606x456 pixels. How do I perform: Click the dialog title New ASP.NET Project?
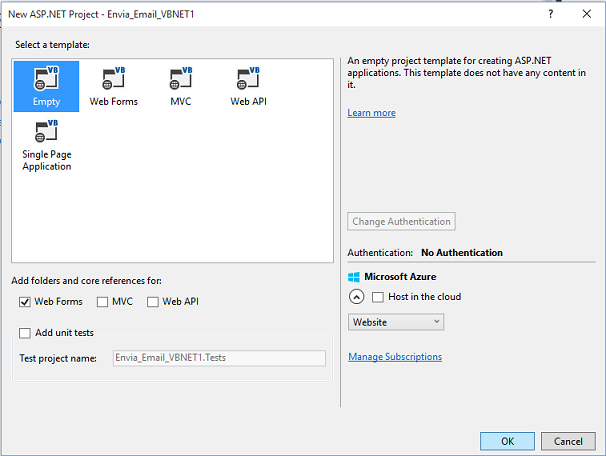pos(101,14)
